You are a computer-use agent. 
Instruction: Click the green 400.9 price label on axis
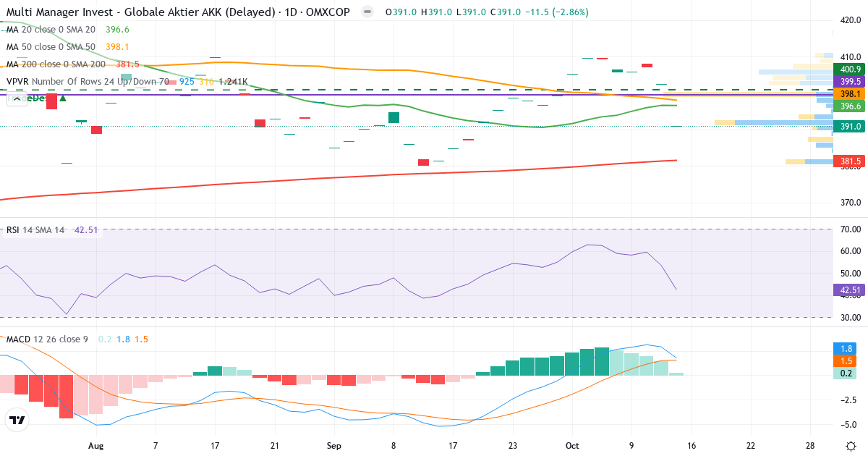coord(849,69)
